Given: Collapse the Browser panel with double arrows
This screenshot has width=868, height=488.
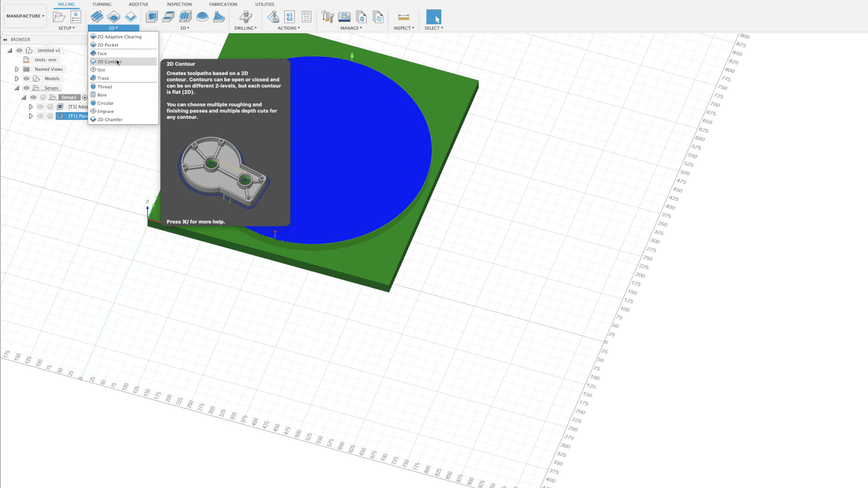Looking at the screenshot, I should tap(6, 40).
